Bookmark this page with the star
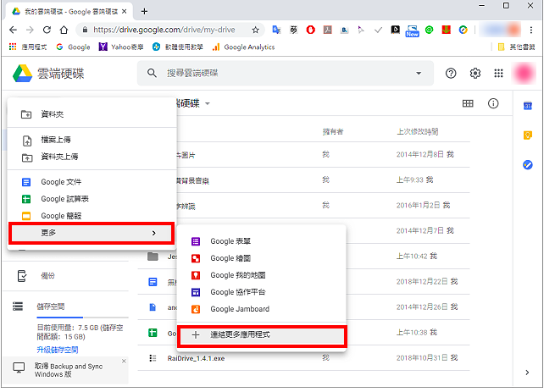Image resolution: width=555 pixels, height=392 pixels. (x=255, y=30)
